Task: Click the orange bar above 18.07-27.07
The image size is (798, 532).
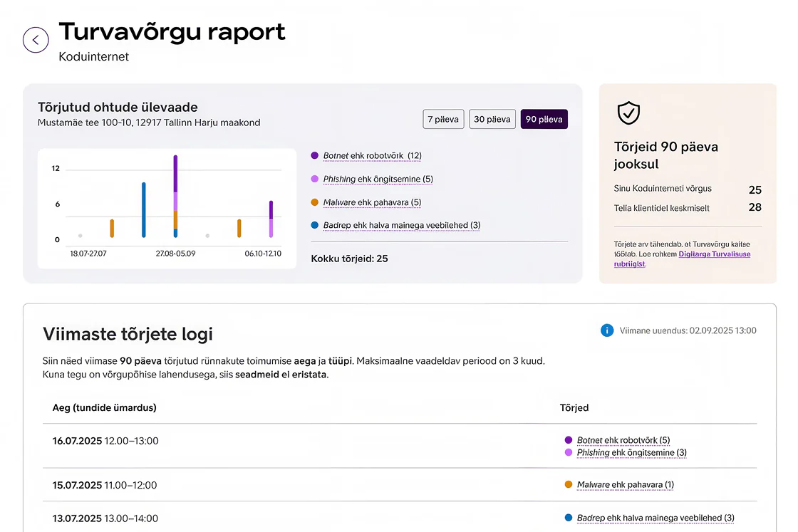Action: [x=112, y=229]
